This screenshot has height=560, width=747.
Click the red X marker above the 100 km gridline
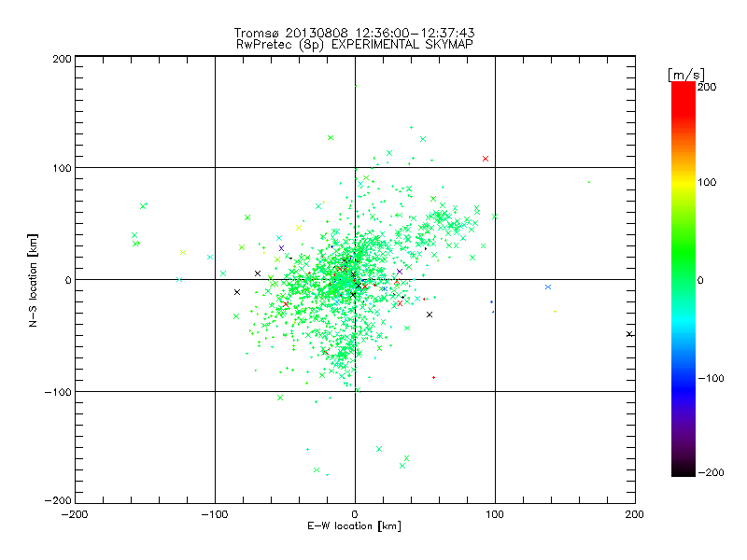(486, 159)
